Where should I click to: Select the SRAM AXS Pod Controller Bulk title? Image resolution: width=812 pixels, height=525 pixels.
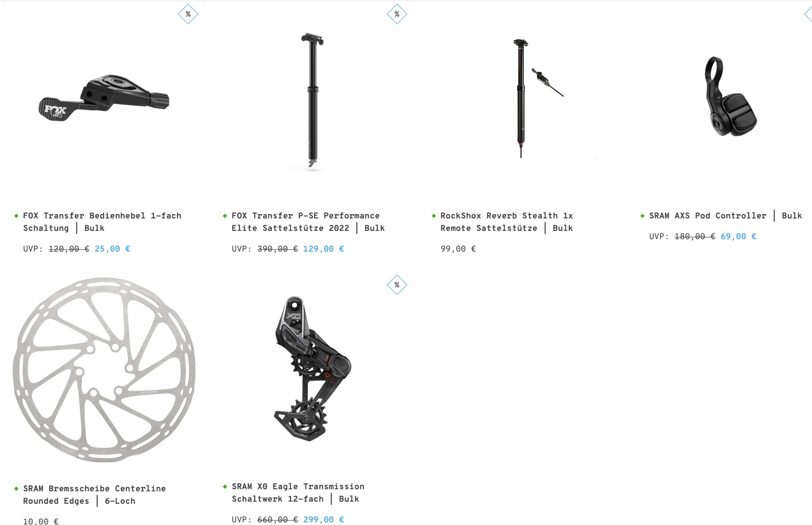(x=725, y=216)
